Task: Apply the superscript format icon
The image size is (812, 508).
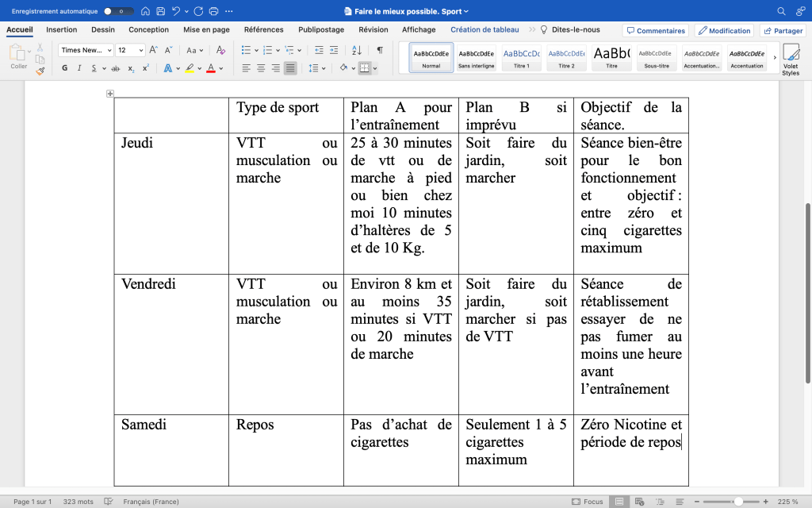Action: tap(146, 68)
